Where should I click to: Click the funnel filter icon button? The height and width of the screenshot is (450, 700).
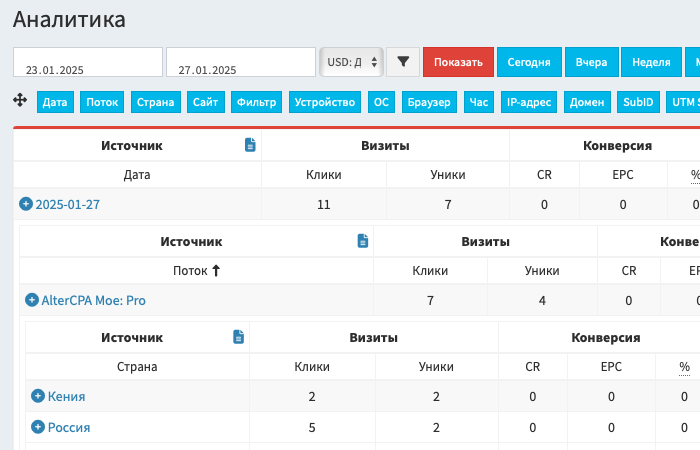tap(403, 62)
